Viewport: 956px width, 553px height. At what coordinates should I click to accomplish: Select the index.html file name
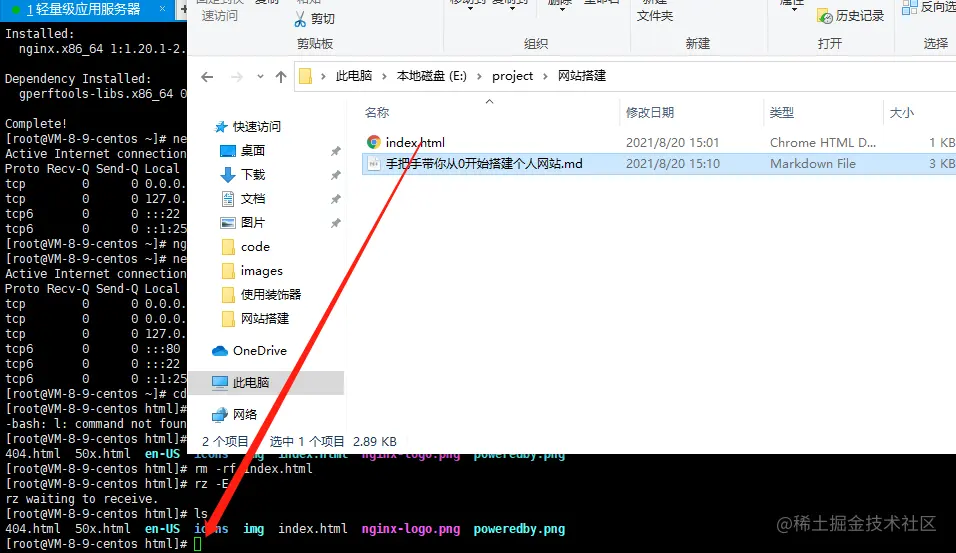coord(415,142)
